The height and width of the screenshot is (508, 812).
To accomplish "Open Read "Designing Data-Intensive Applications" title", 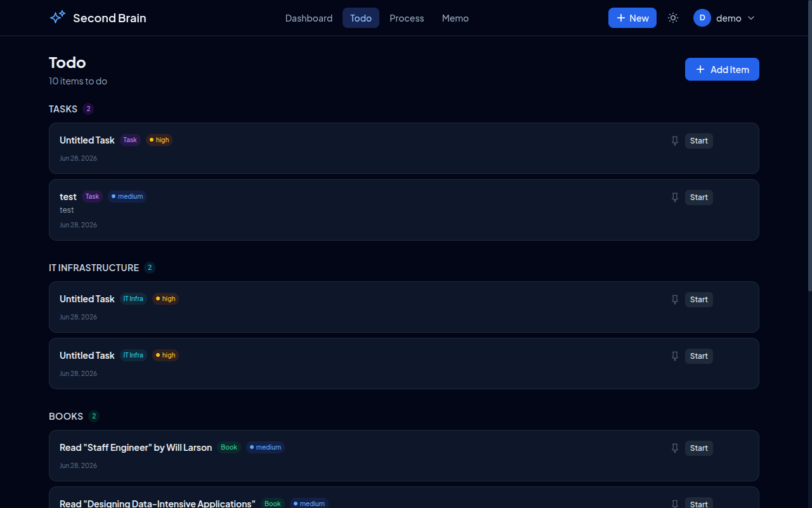I will (x=157, y=504).
